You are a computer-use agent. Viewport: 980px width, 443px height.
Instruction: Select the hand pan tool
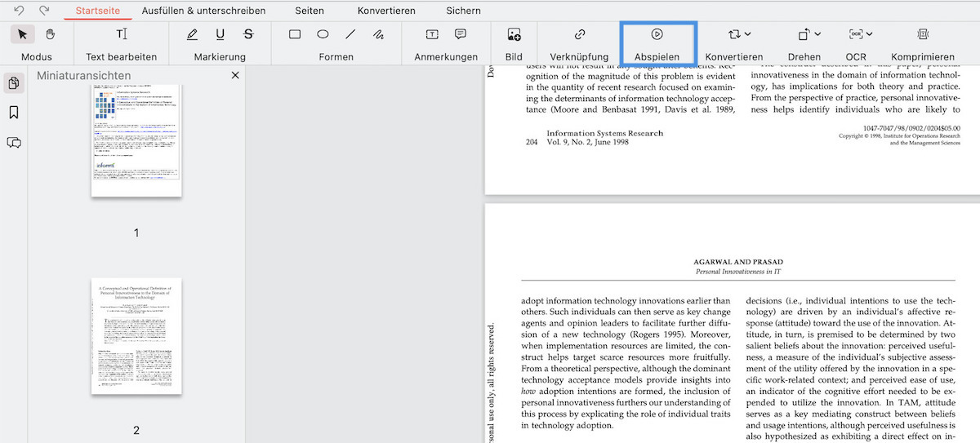click(50, 34)
